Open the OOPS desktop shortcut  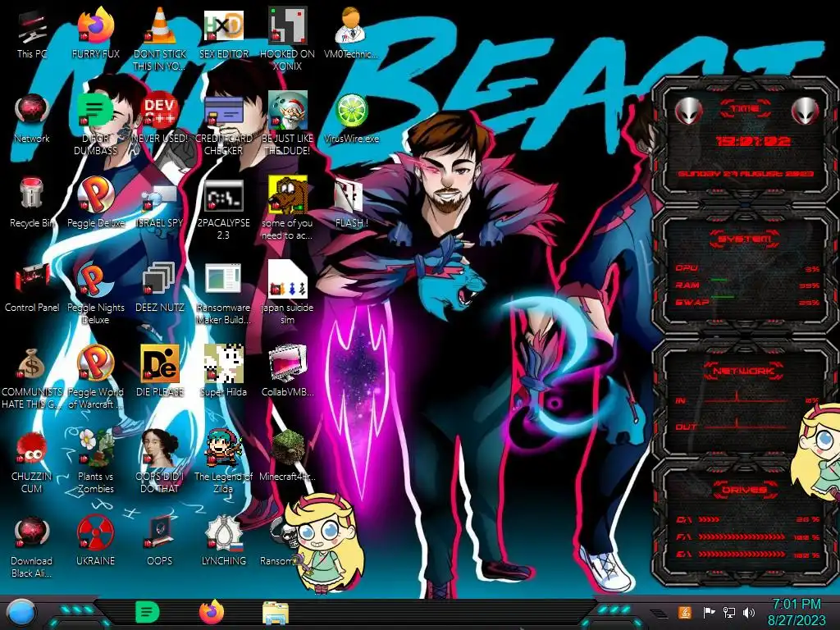pos(160,541)
